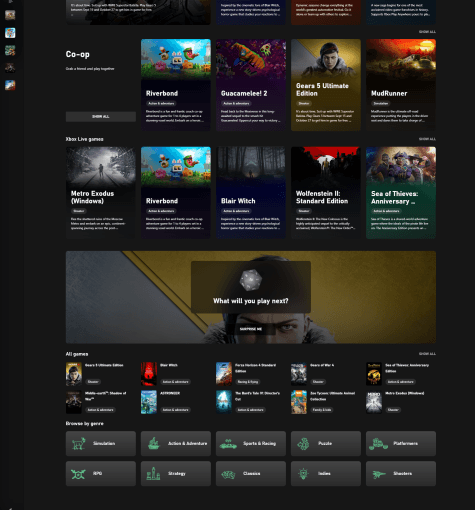Click the Racing & flying tag under Forza Horizon 4
The width and height of the screenshot is (475, 510).
pyautogui.click(x=248, y=382)
